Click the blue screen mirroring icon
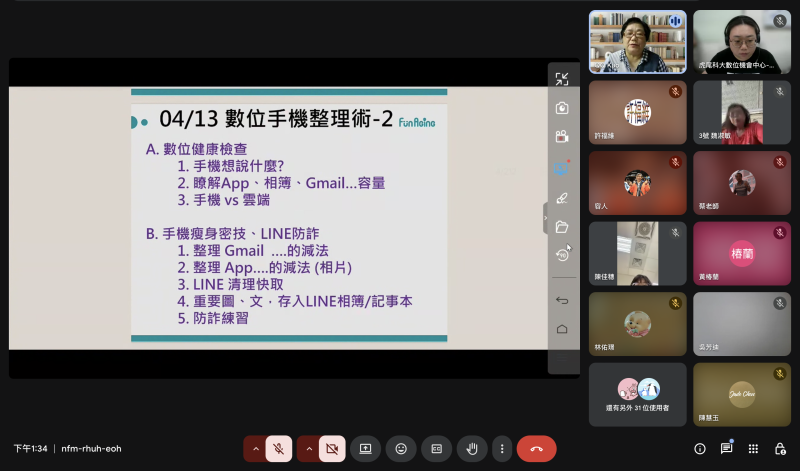This screenshot has height=471, width=800. pyautogui.click(x=561, y=169)
